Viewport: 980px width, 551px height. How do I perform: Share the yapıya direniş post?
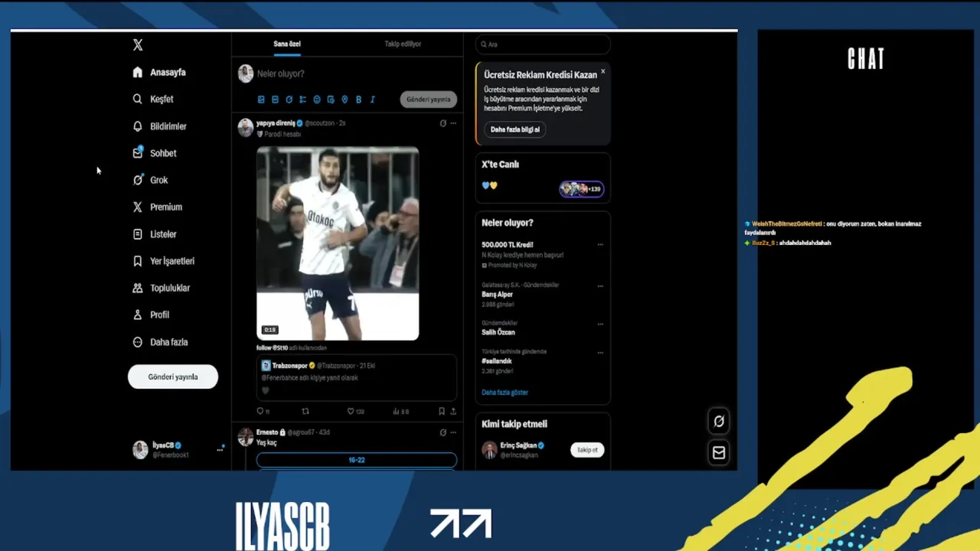tap(453, 411)
